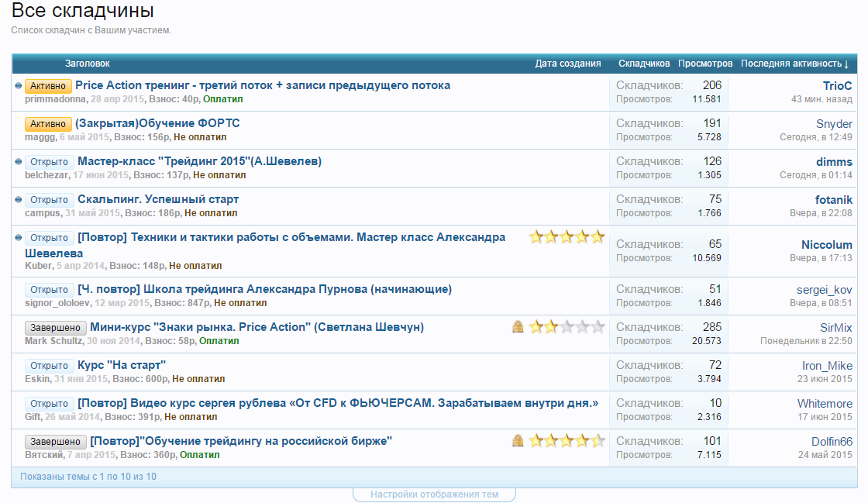Open Скальпинг. Успешный старт thread

(158, 199)
